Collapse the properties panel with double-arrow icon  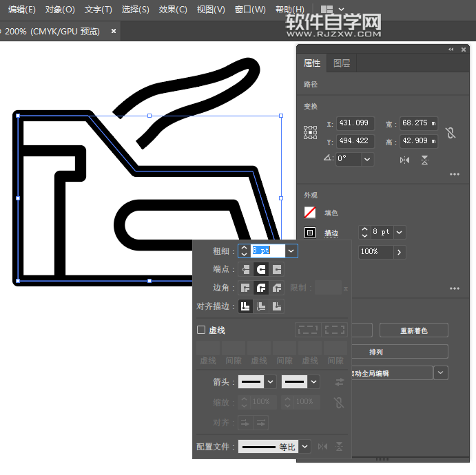451,50
